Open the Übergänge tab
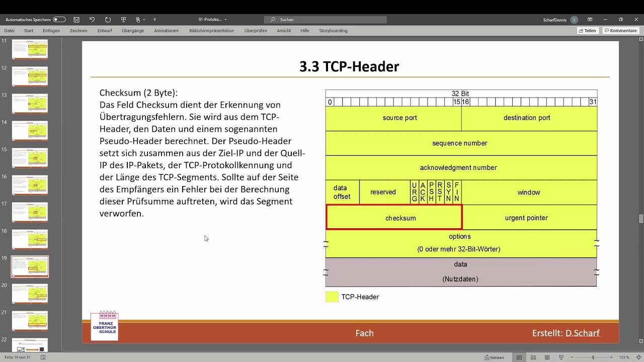This screenshot has width=644, height=362. click(133, 31)
